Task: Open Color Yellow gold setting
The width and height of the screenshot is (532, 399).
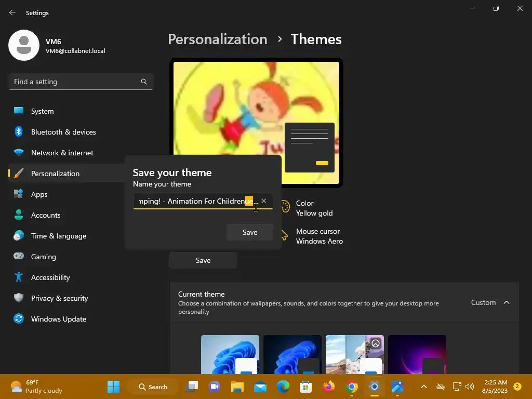Action: point(314,208)
